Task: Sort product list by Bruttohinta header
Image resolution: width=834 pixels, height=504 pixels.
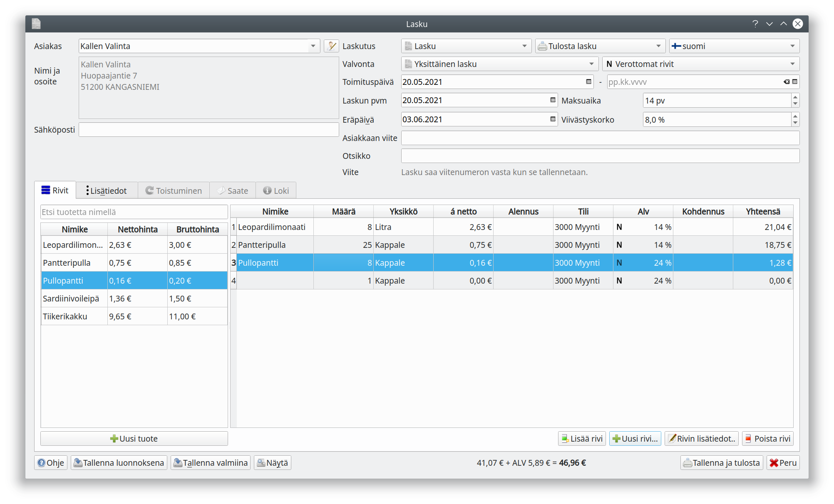Action: 197,230
